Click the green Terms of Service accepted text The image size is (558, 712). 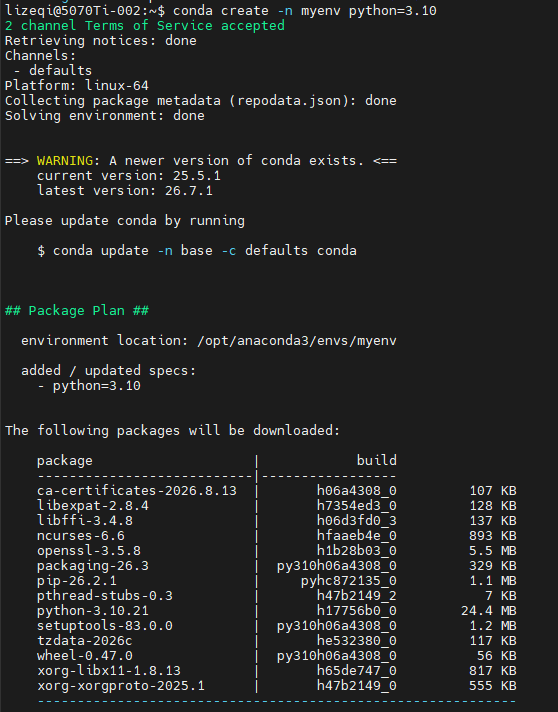[145, 25]
